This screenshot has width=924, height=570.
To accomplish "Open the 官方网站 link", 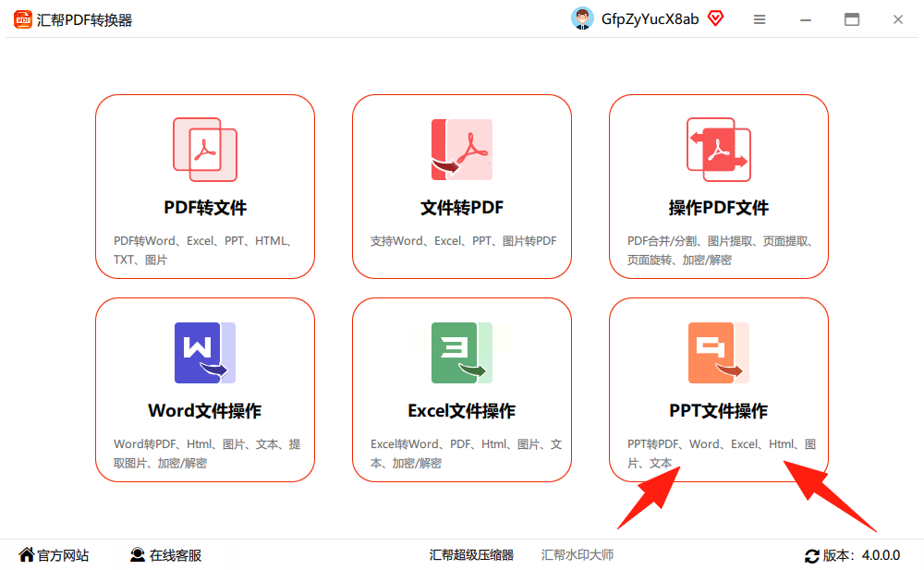I will (x=63, y=555).
